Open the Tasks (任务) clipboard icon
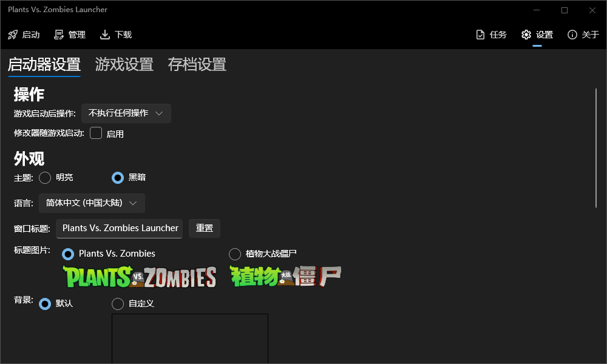 [x=480, y=35]
